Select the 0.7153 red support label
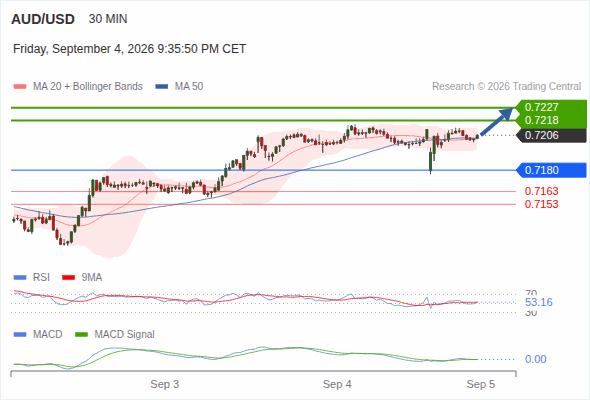Image resolution: width=590 pixels, height=400 pixels. click(x=541, y=204)
